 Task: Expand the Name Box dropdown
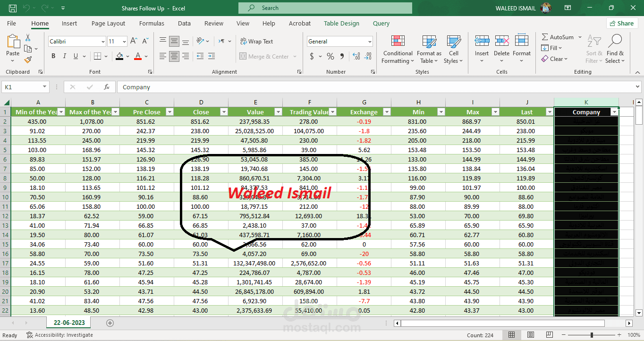coord(45,87)
